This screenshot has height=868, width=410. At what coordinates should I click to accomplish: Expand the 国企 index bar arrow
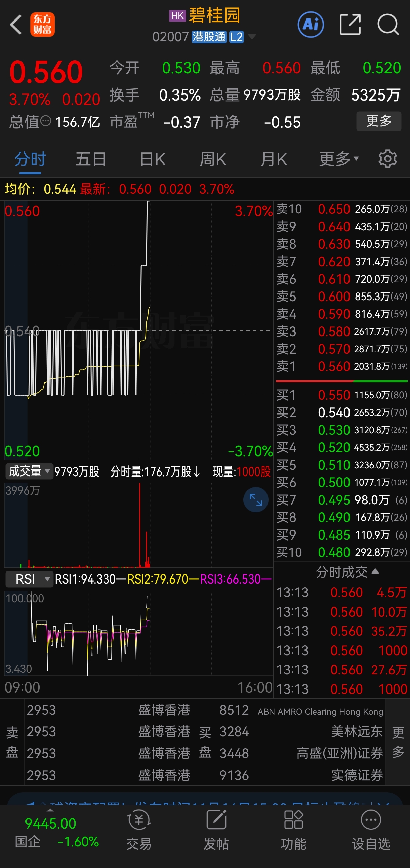tap(50, 810)
